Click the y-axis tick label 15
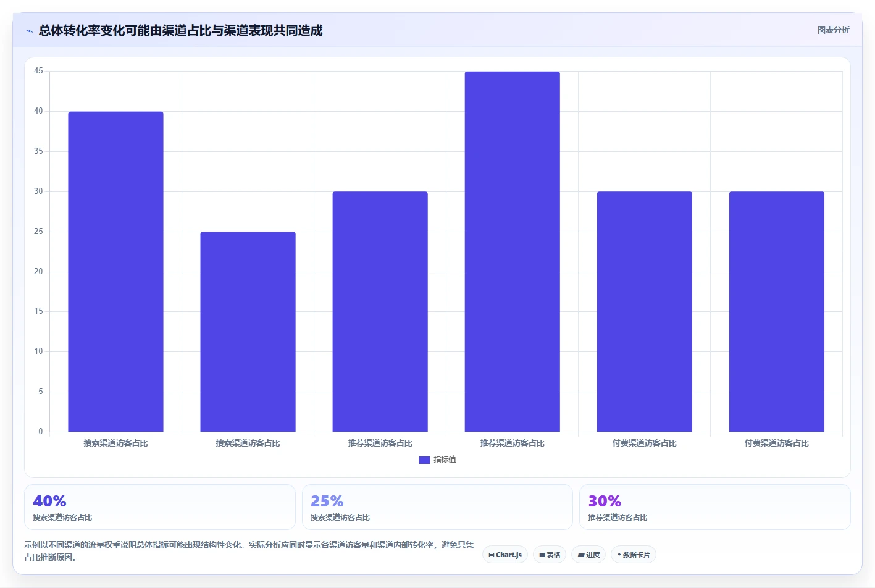875x588 pixels. pyautogui.click(x=38, y=311)
